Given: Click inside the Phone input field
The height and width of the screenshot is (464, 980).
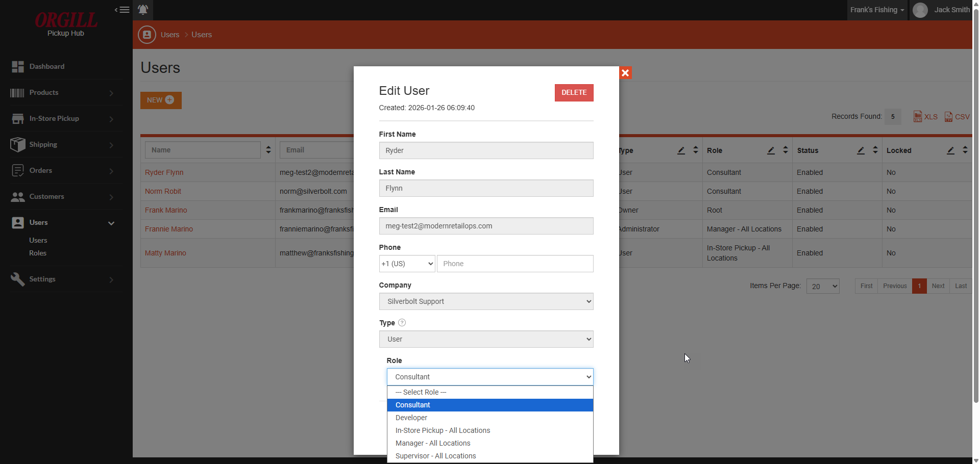Looking at the screenshot, I should click(514, 264).
